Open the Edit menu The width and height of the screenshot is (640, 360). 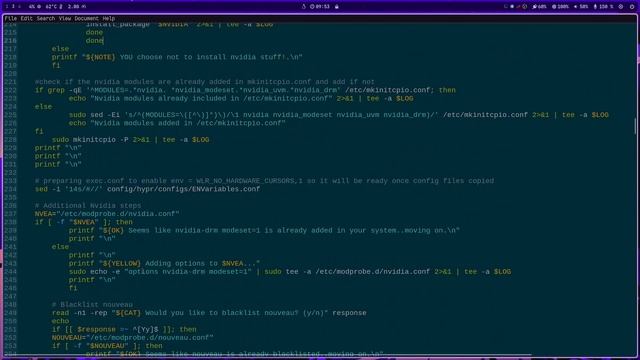pos(27,18)
